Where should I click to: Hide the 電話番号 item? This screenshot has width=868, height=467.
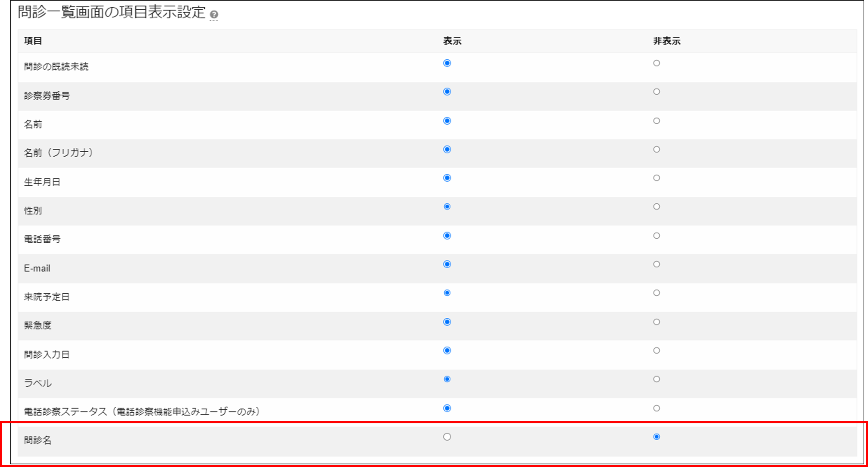coord(656,236)
